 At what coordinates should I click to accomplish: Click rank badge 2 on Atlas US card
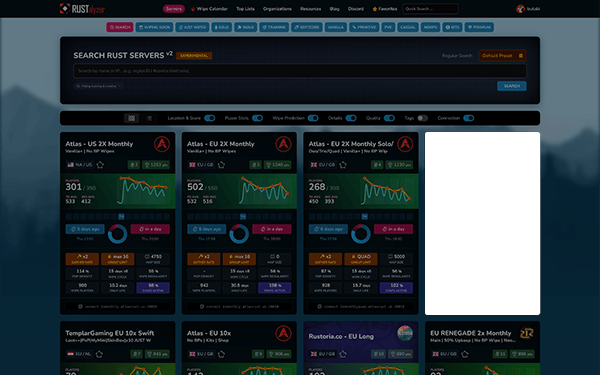coord(134,165)
